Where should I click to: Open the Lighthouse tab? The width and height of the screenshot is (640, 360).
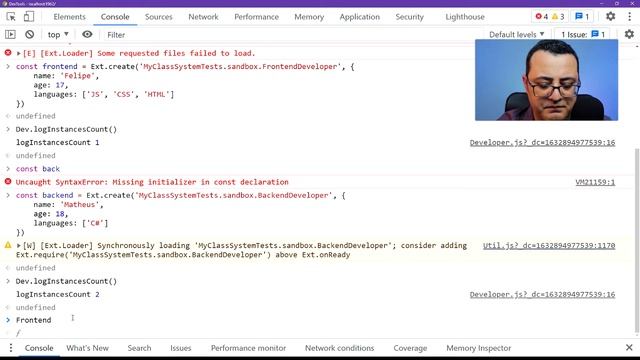click(x=465, y=17)
